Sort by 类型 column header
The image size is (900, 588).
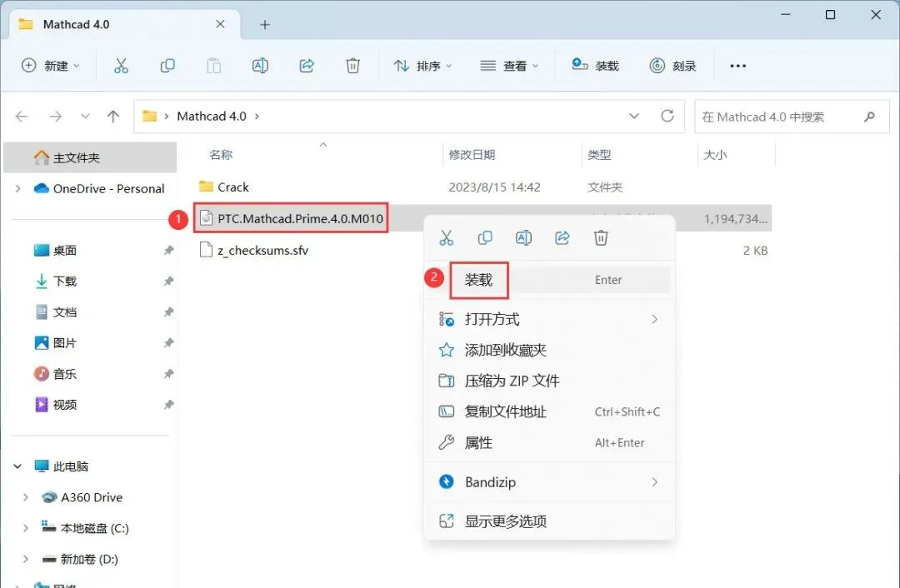[599, 155]
